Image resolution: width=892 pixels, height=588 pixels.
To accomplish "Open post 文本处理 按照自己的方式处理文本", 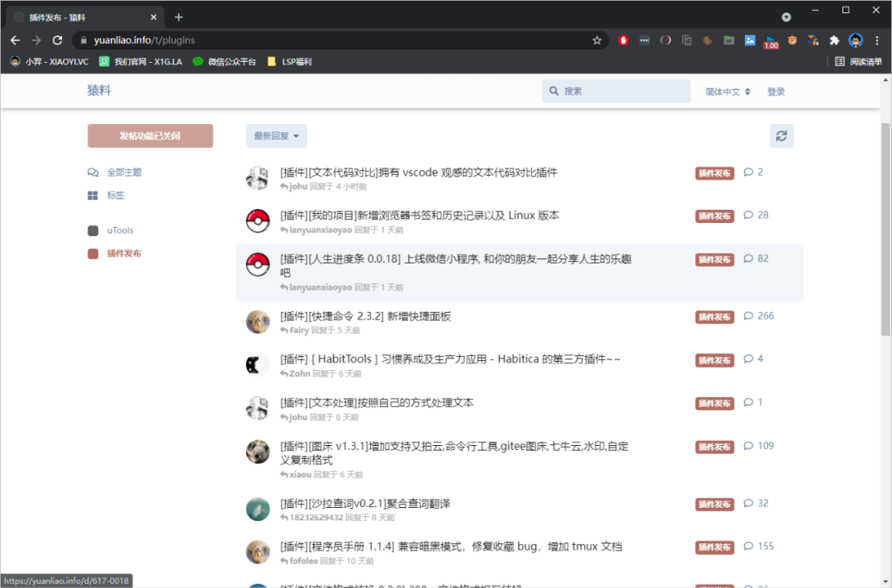I will 377,403.
